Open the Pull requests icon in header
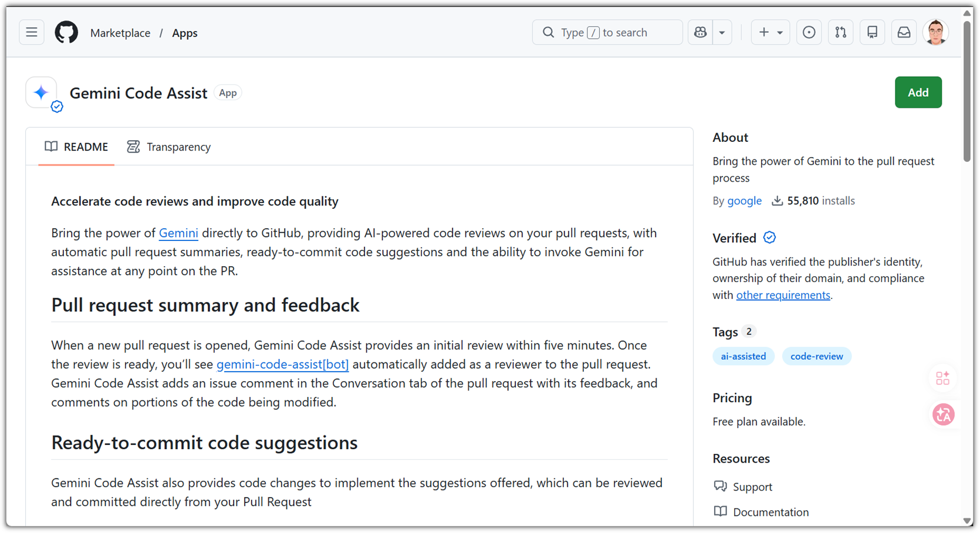 (x=840, y=33)
